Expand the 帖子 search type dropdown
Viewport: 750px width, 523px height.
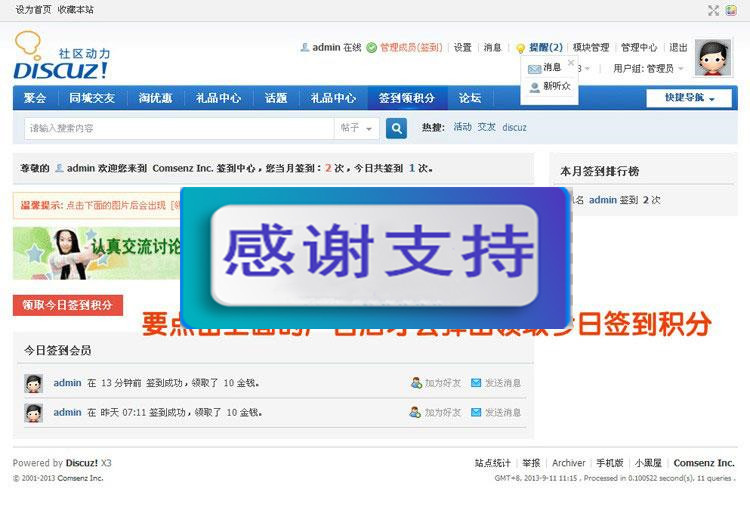357,128
